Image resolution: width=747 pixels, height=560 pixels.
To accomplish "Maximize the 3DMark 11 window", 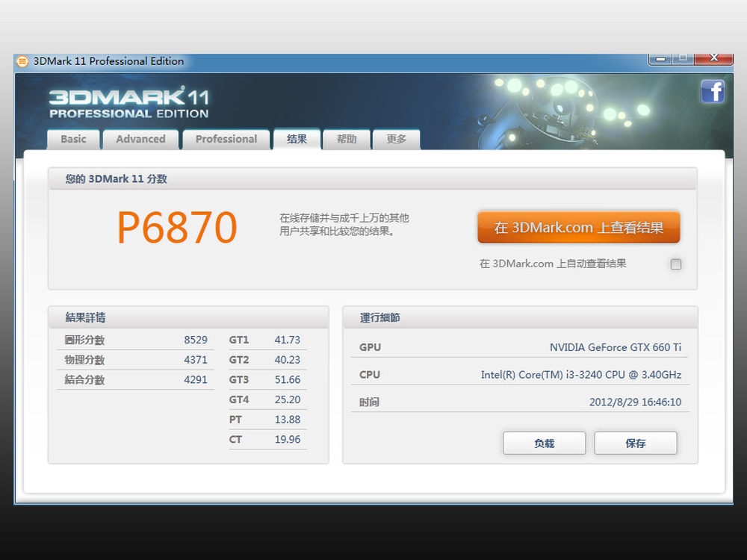I will tap(684, 58).
